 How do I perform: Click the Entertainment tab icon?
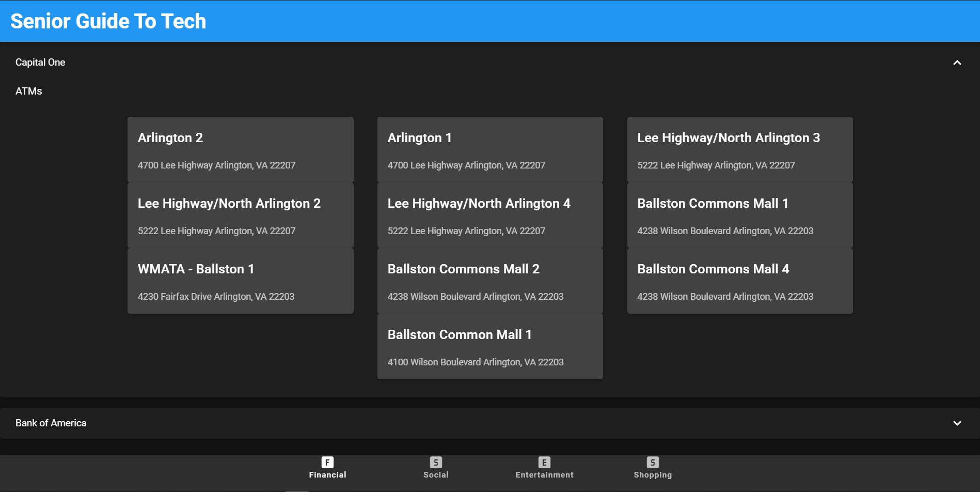[544, 462]
